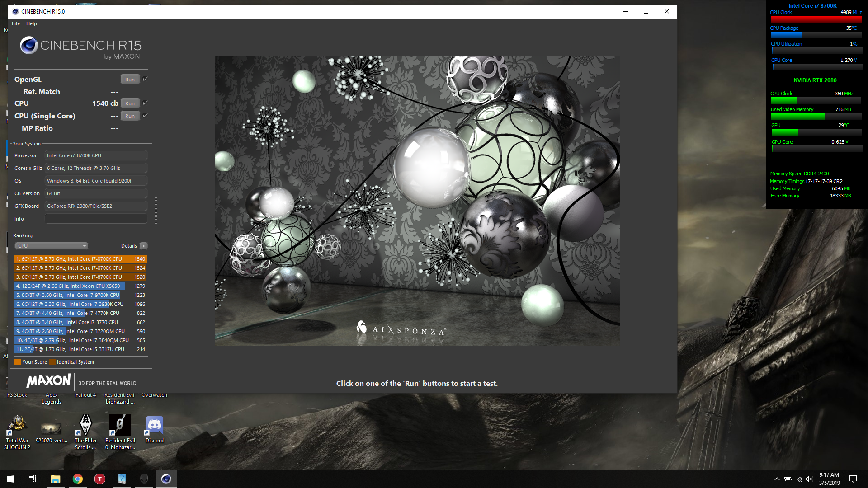Expand the ranking Details arrow
Image resolution: width=868 pixels, height=488 pixels.
(144, 246)
